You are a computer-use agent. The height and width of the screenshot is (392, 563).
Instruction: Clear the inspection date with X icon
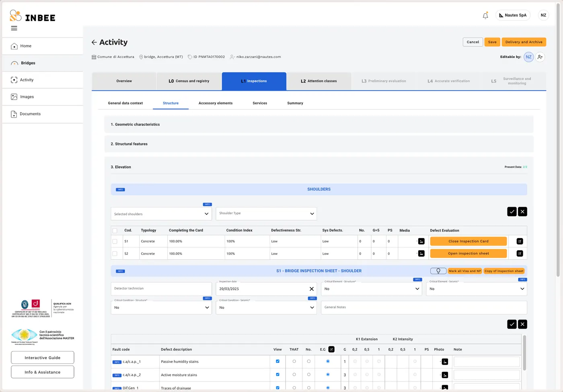pos(312,289)
